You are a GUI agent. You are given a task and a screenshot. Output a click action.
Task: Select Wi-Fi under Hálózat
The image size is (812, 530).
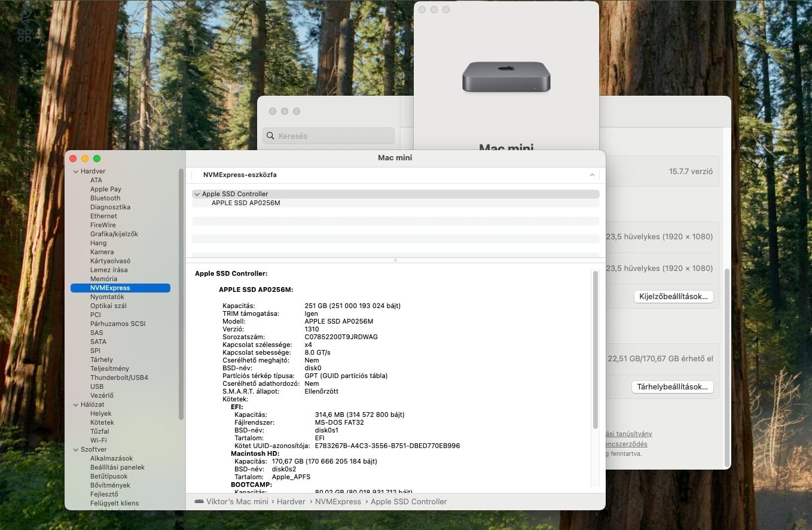pyautogui.click(x=99, y=440)
